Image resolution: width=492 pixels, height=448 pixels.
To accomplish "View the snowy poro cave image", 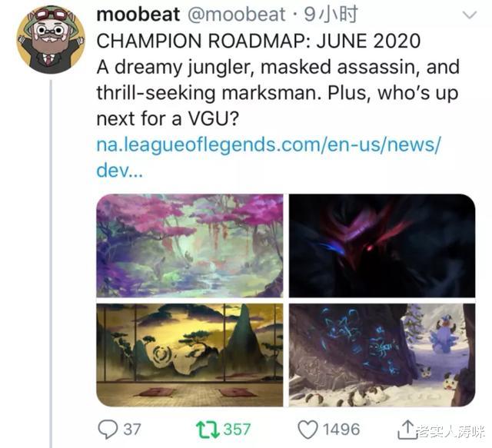I will point(382,355).
